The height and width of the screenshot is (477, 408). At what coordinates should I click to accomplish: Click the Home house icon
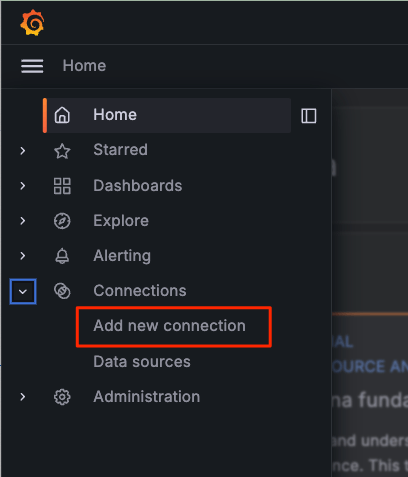[x=62, y=115]
